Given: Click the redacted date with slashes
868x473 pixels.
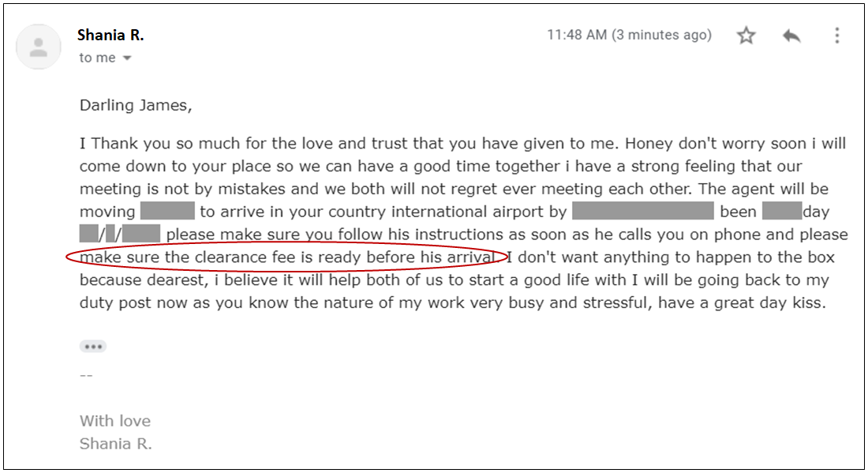Looking at the screenshot, I should click(x=120, y=234).
